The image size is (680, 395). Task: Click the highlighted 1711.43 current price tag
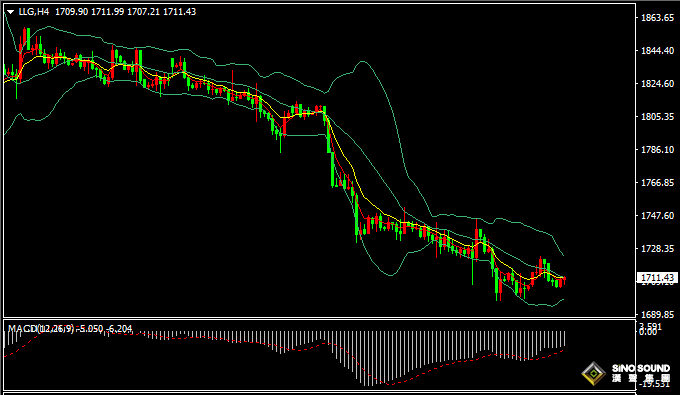657,277
